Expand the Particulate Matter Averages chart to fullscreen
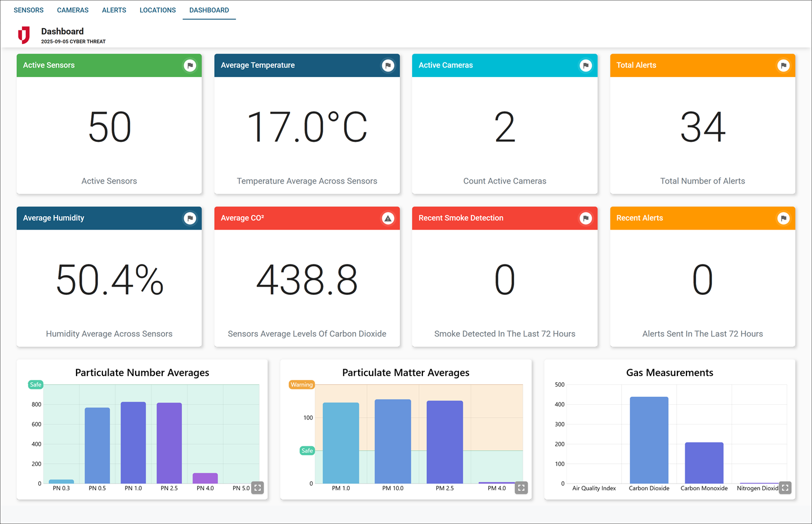Viewport: 812px width, 524px height. [521, 487]
